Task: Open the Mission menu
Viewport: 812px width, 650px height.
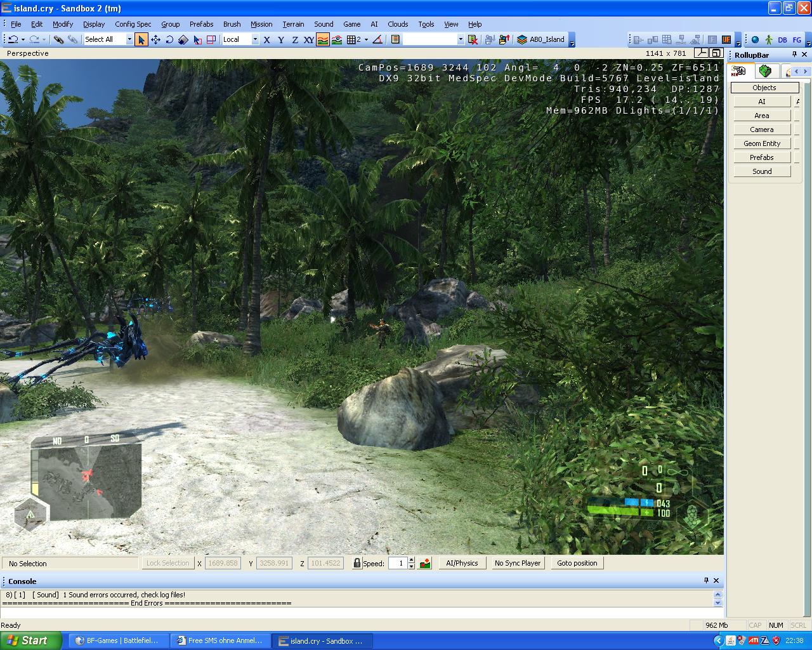Action: click(x=261, y=24)
